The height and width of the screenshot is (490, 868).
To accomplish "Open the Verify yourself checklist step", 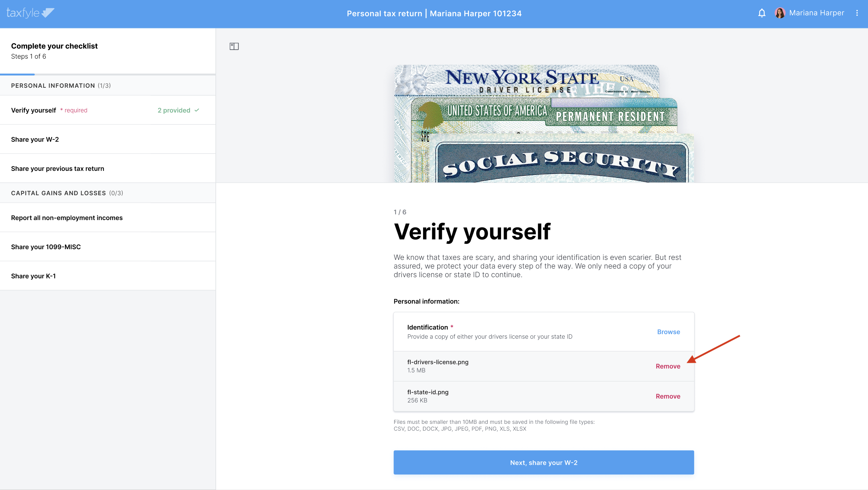I will (108, 110).
